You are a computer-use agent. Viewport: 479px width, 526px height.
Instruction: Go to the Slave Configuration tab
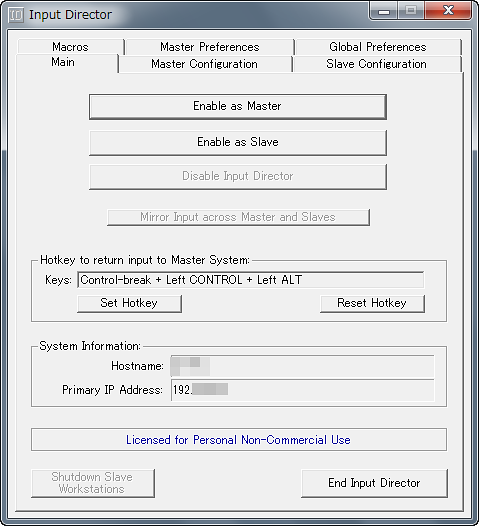[377, 64]
